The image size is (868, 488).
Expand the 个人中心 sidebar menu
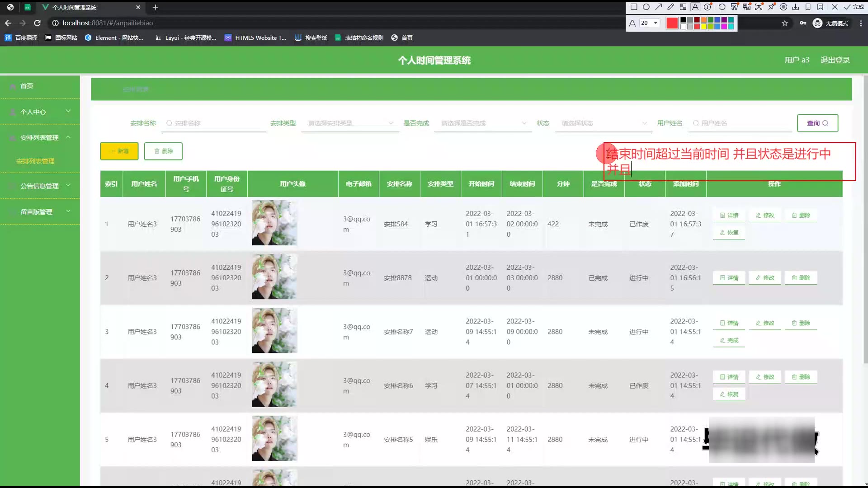(40, 112)
